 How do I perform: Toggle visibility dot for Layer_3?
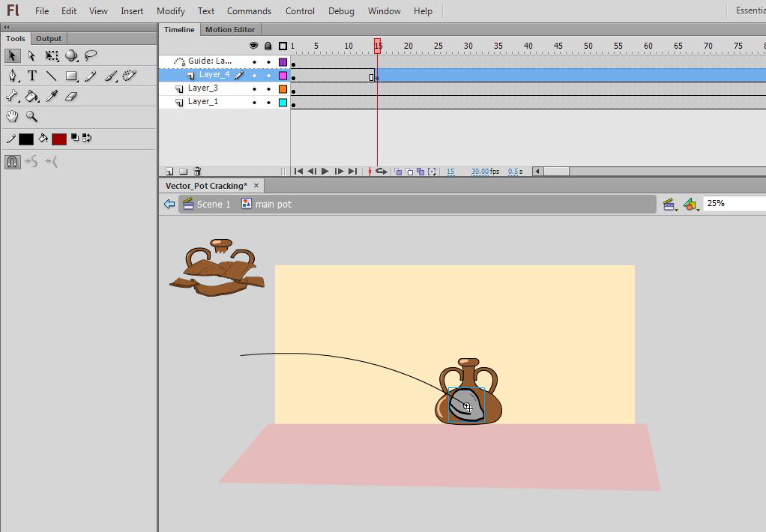point(254,88)
